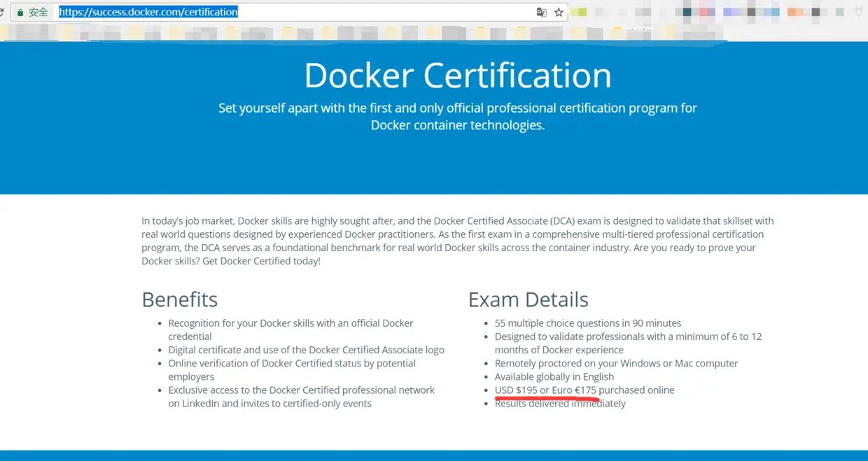Click "Available globally in English" bullet

[554, 376]
